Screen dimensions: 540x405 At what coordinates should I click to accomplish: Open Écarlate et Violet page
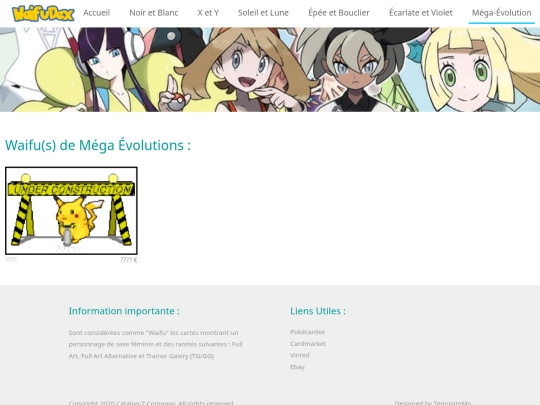pos(420,13)
